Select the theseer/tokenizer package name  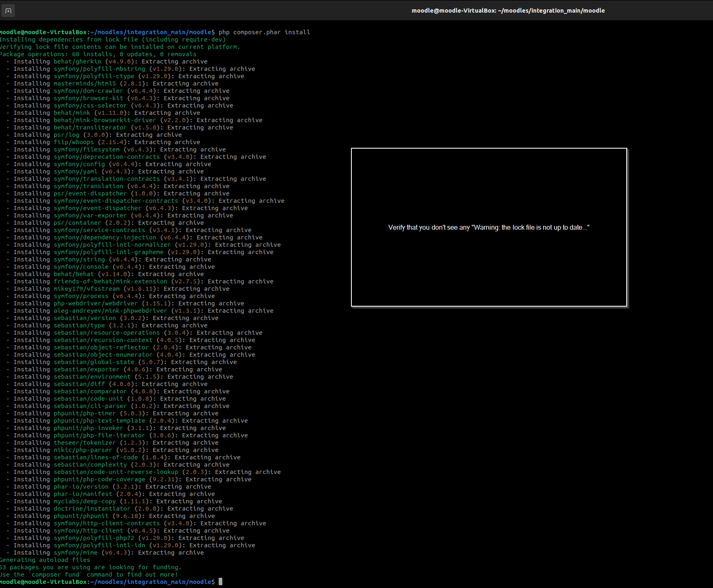point(85,443)
